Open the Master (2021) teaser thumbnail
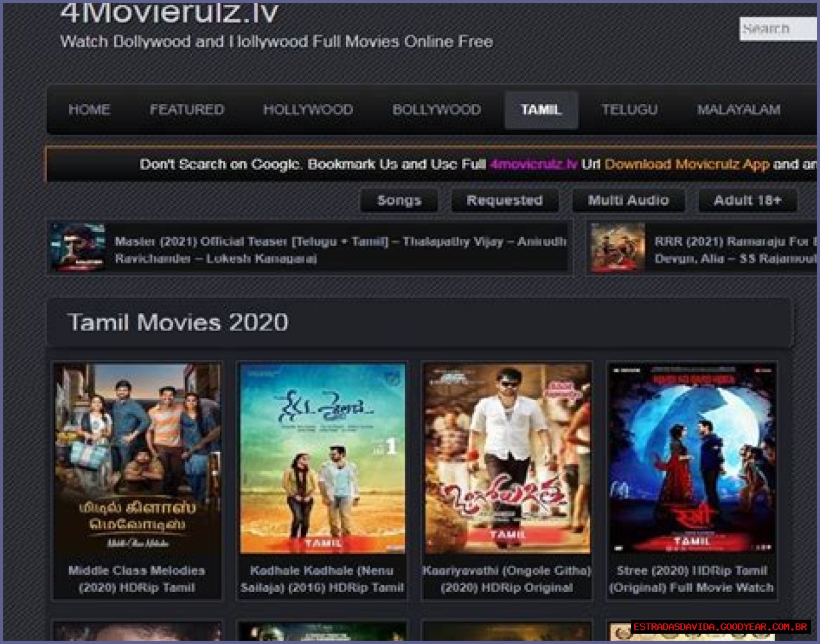Image resolution: width=820 pixels, height=644 pixels. pyautogui.click(x=78, y=247)
